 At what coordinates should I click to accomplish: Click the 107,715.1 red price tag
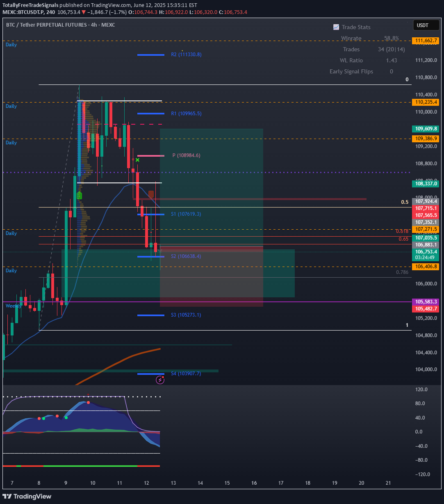tap(426, 208)
